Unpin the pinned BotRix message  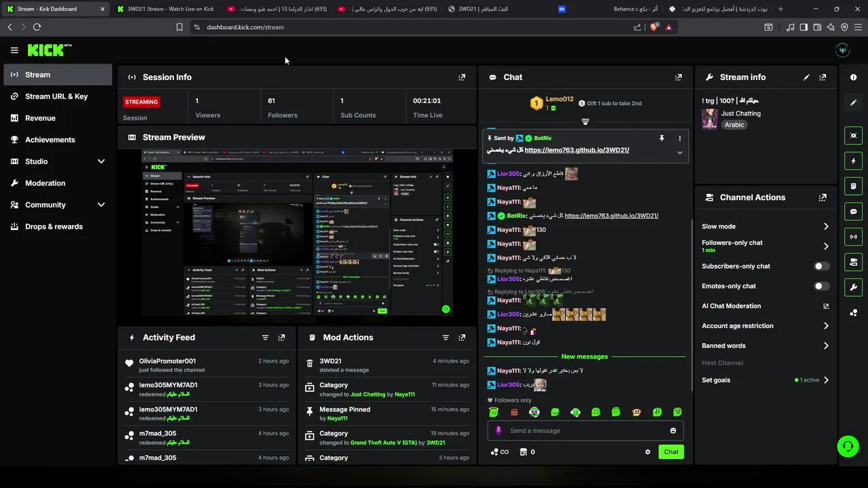[x=662, y=138]
